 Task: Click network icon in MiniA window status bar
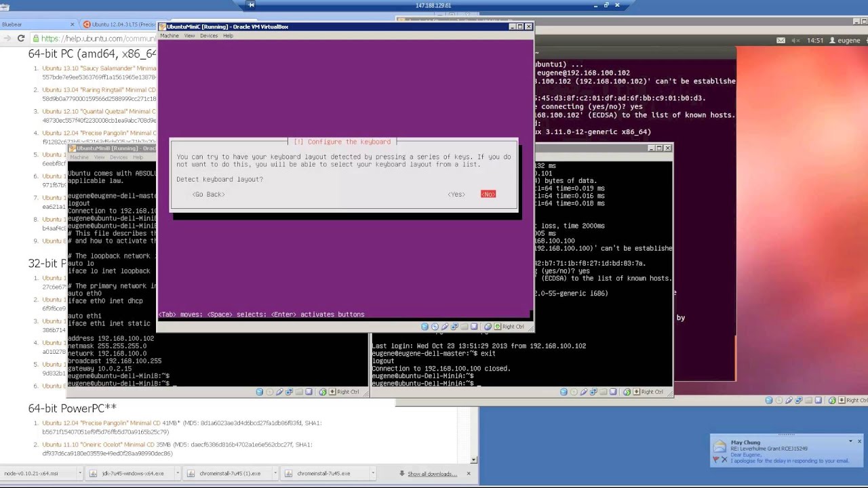tap(593, 392)
